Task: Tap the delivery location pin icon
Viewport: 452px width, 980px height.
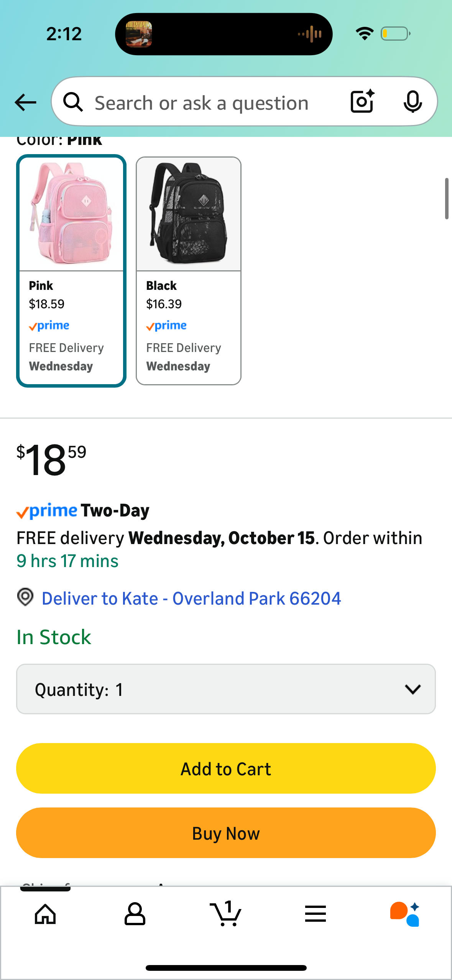Action: coord(25,597)
